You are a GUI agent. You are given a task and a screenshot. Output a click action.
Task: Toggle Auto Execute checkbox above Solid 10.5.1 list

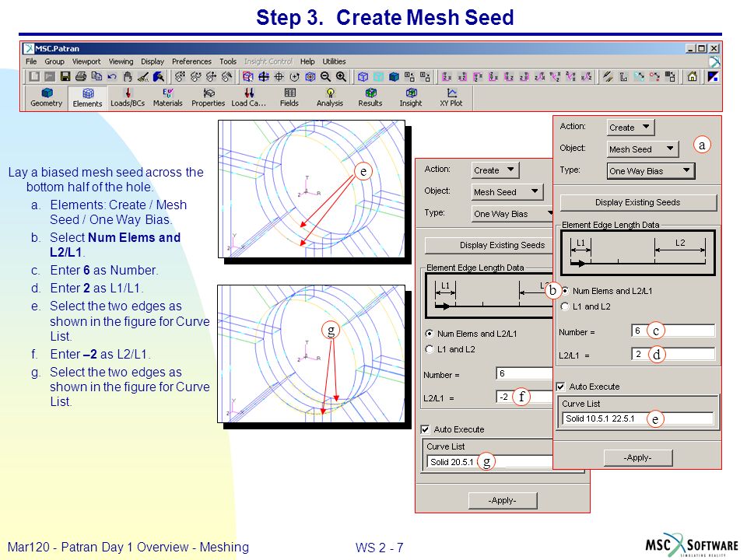561,387
